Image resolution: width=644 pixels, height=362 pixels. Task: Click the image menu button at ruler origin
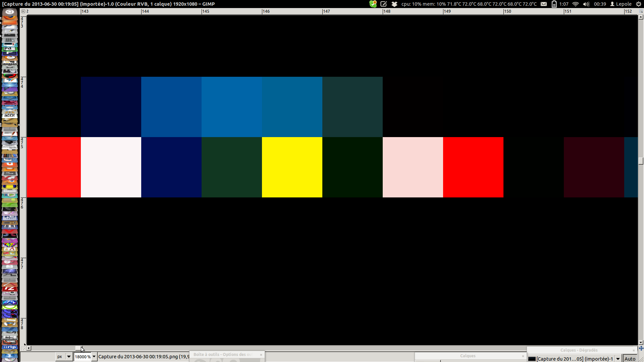tap(23, 11)
